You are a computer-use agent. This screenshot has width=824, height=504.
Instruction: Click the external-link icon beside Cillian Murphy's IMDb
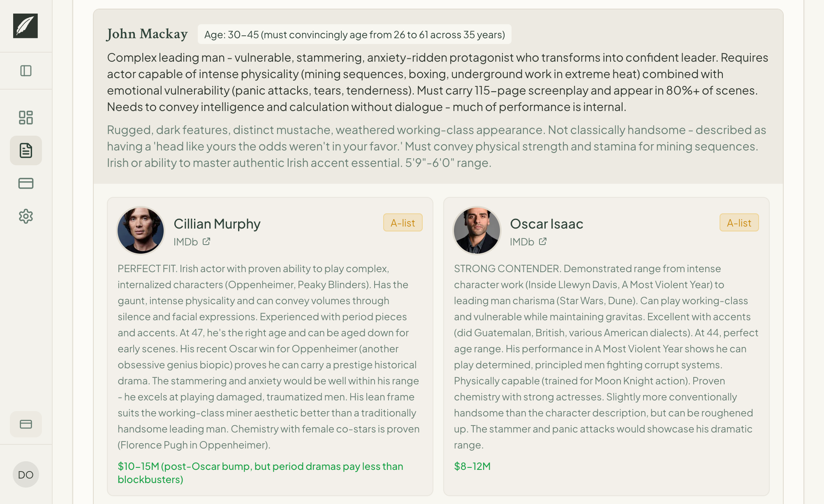tap(207, 242)
